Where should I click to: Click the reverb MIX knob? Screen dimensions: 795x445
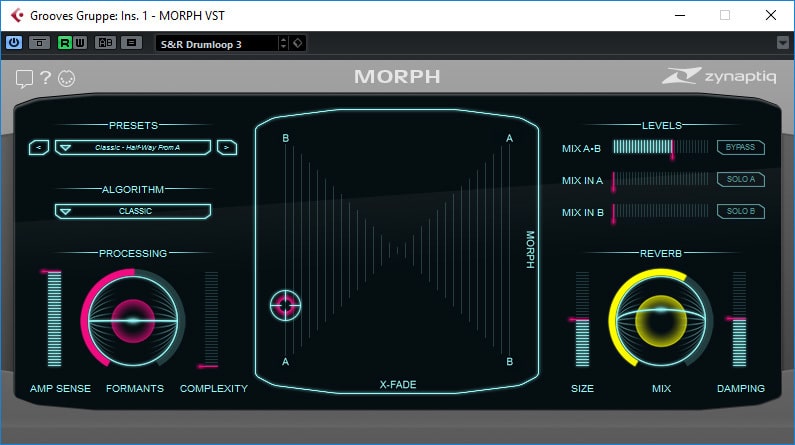[x=661, y=320]
